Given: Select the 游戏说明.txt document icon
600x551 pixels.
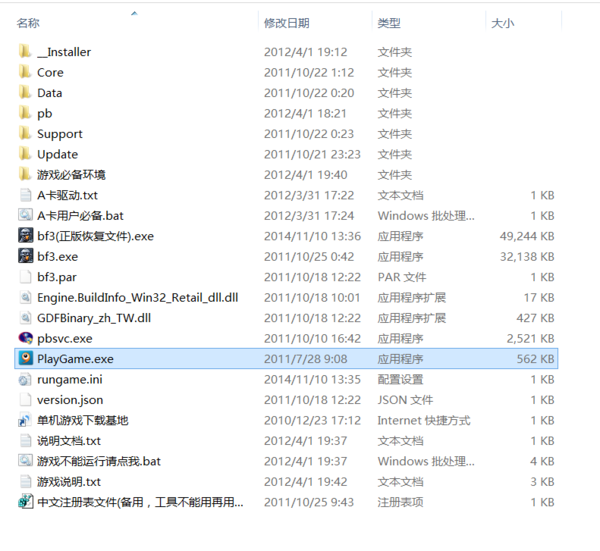Looking at the screenshot, I should click(x=25, y=481).
